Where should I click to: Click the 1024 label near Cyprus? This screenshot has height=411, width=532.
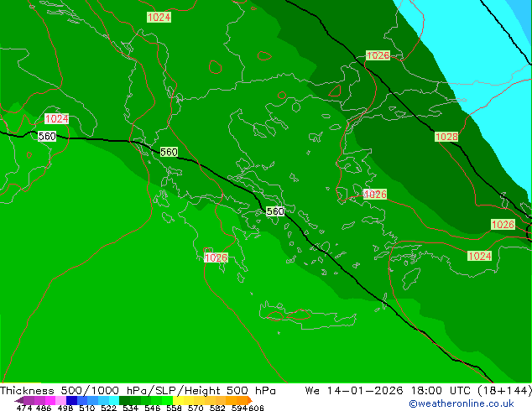coord(479,256)
